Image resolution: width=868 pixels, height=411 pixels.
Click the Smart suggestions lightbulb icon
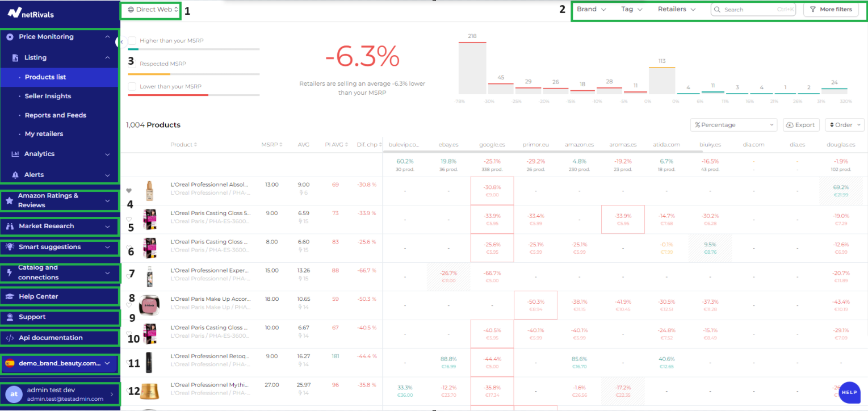10,248
